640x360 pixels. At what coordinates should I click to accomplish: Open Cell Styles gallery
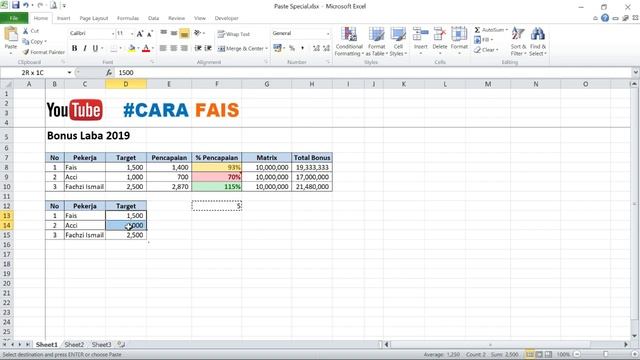398,42
